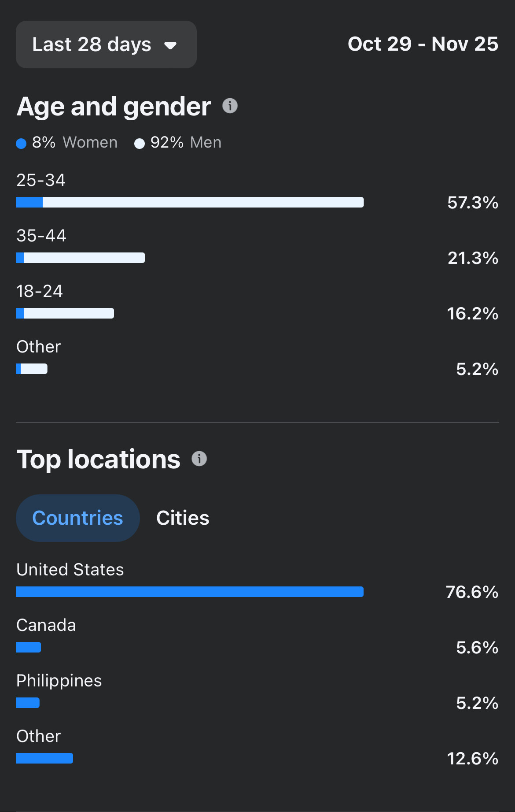
Task: Click the dropdown caret beside Last 28 days
Action: [170, 45]
